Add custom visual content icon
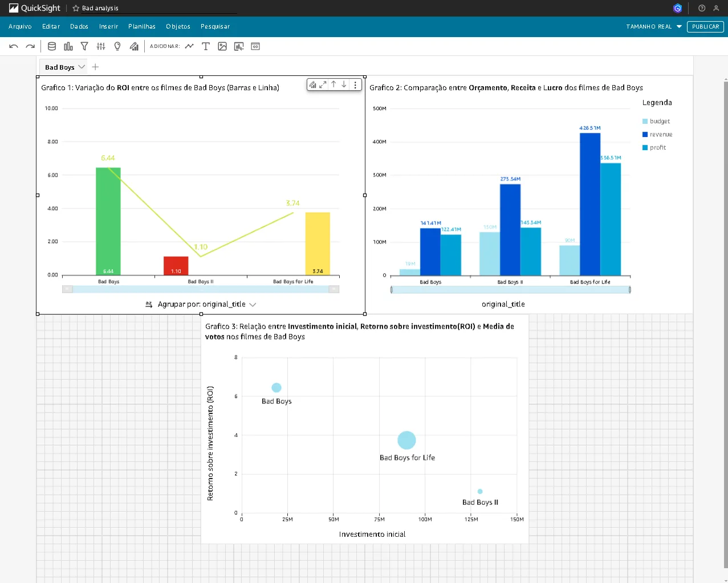This screenshot has height=583, width=728. pyautogui.click(x=239, y=46)
